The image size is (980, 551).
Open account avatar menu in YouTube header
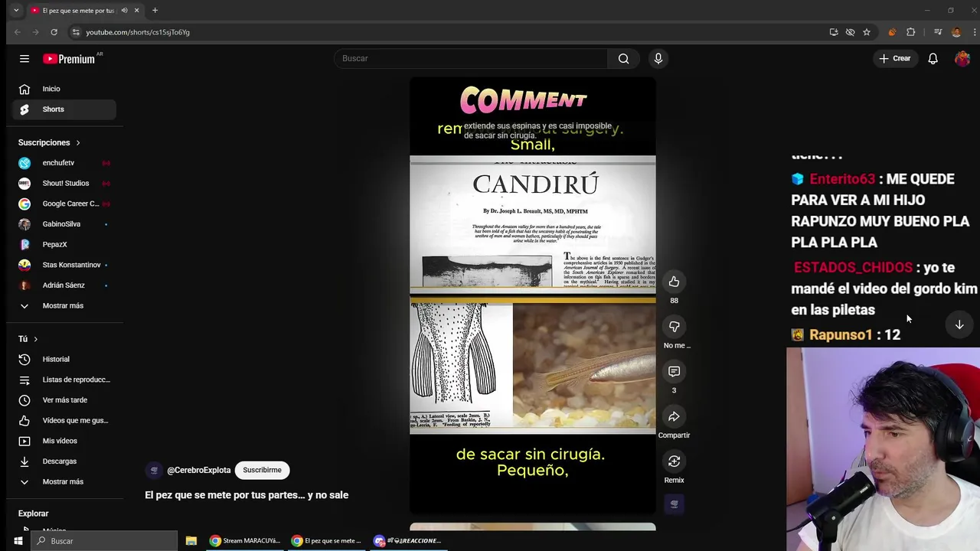pos(962,59)
